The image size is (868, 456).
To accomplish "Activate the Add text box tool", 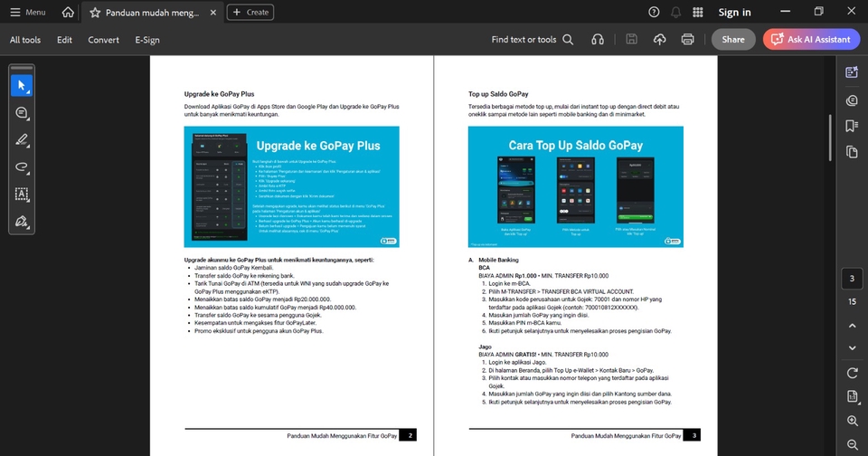I will 22,195.
